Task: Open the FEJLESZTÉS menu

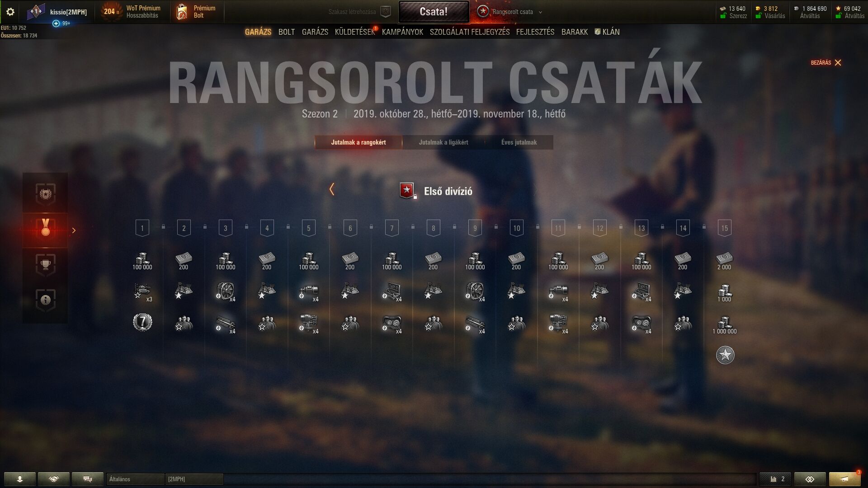Action: click(535, 32)
